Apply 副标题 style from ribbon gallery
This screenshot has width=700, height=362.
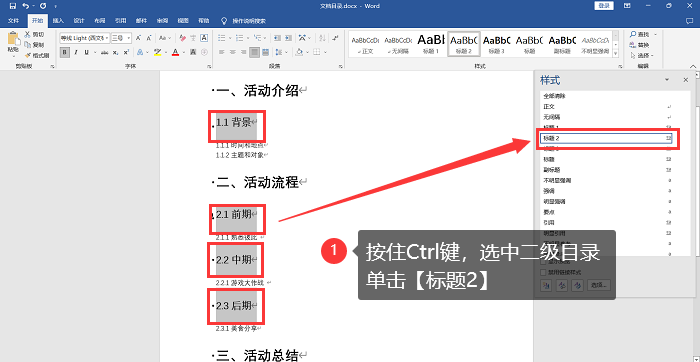pos(562,44)
